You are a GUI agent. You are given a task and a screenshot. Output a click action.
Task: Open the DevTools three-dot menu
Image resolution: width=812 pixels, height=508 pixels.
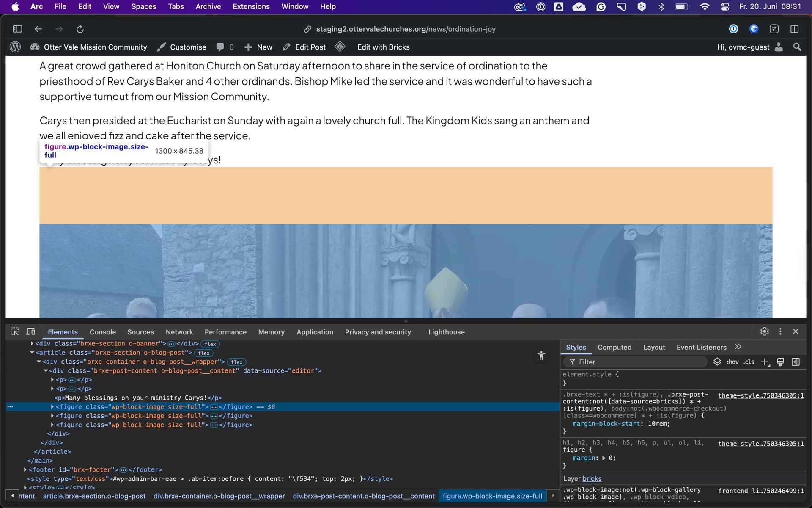tap(780, 331)
